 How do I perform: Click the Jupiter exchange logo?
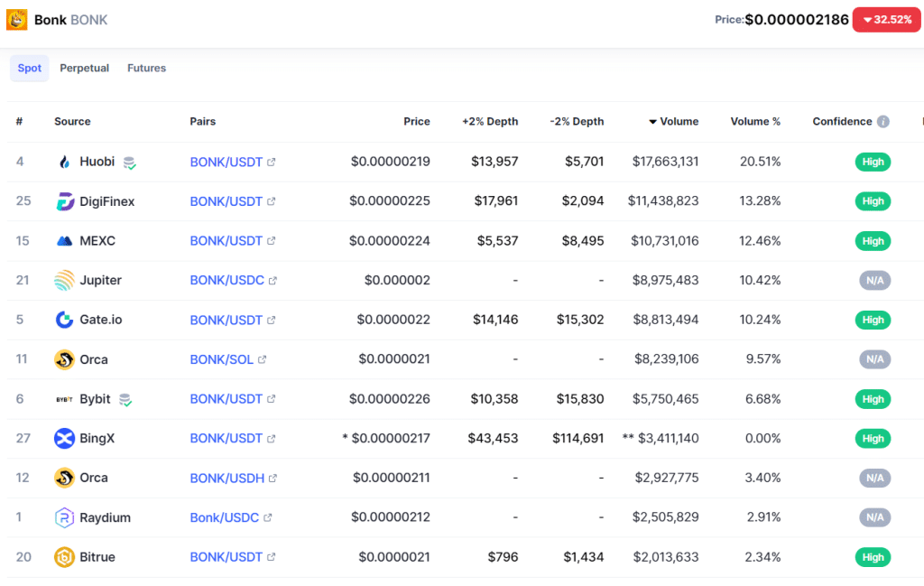64,281
